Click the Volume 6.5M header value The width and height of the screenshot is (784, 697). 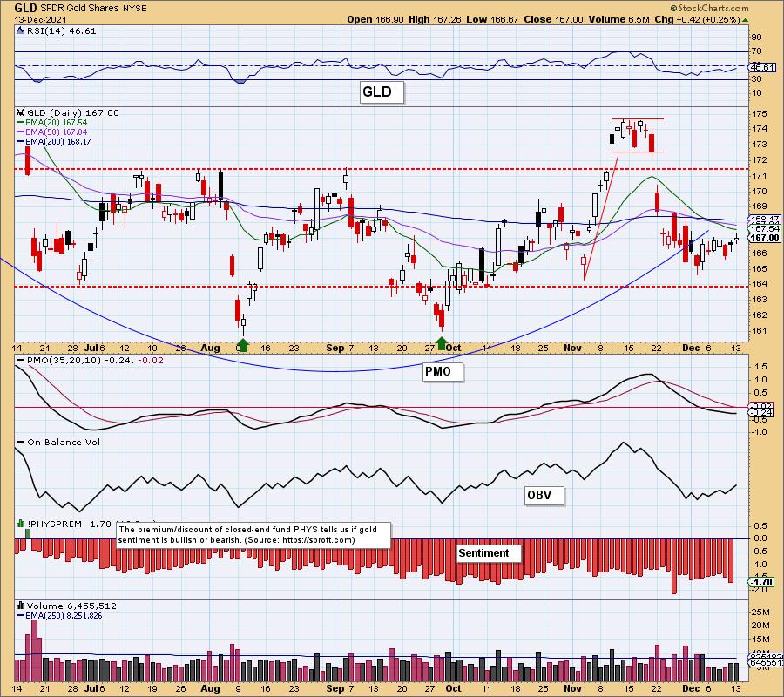[619, 19]
